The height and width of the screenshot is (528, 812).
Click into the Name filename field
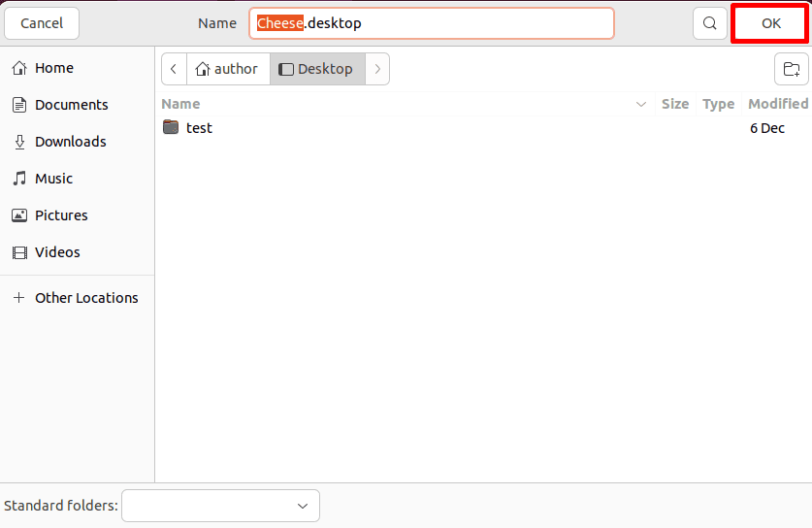tap(432, 23)
